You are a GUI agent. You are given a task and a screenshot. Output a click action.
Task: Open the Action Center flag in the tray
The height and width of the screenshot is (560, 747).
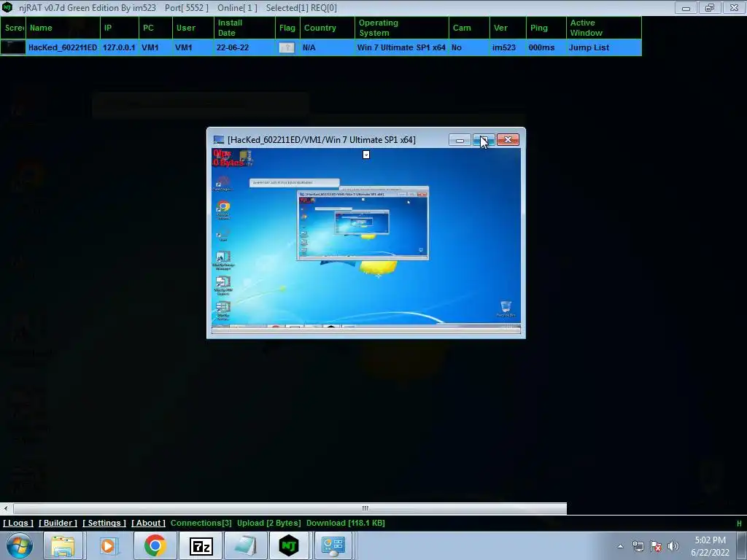(x=656, y=546)
